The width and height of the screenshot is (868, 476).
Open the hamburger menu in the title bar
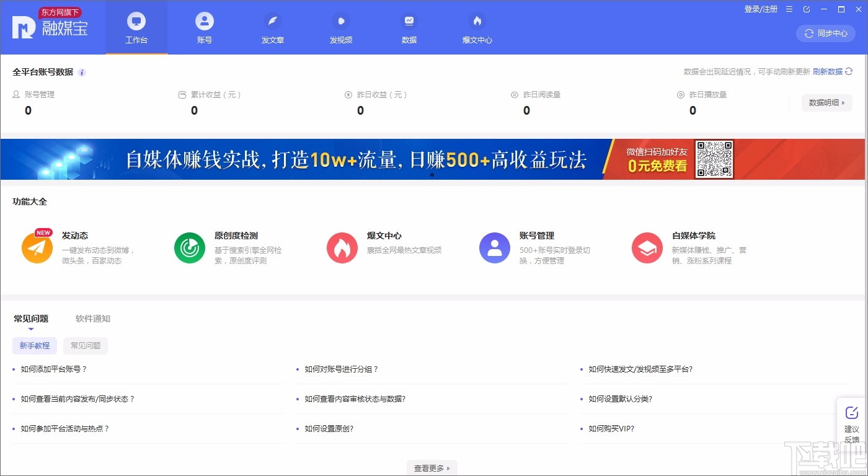click(x=789, y=9)
